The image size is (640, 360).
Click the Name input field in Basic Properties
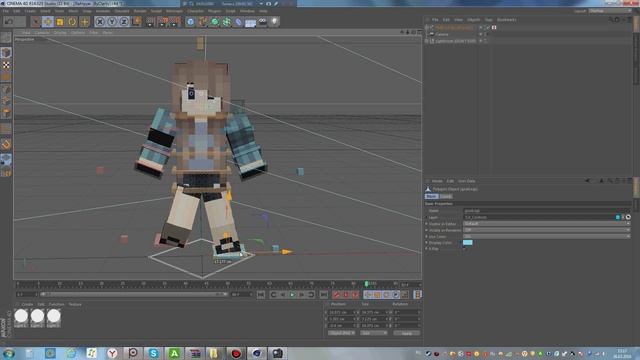(x=547, y=211)
